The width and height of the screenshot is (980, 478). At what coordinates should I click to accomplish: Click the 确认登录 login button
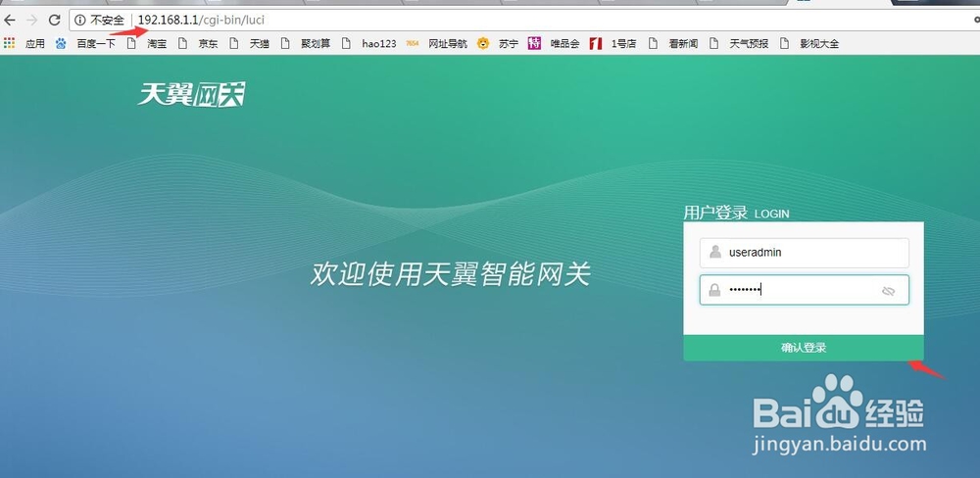click(x=804, y=348)
